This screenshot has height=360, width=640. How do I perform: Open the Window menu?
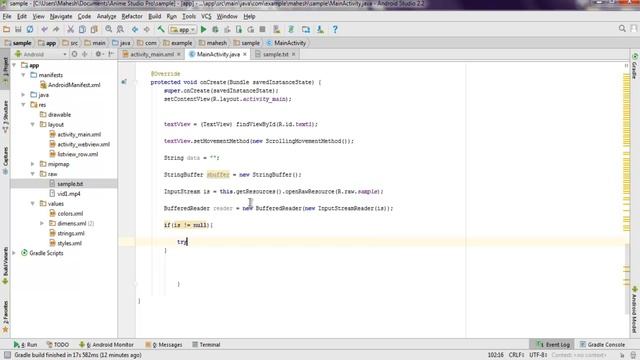coord(227,16)
